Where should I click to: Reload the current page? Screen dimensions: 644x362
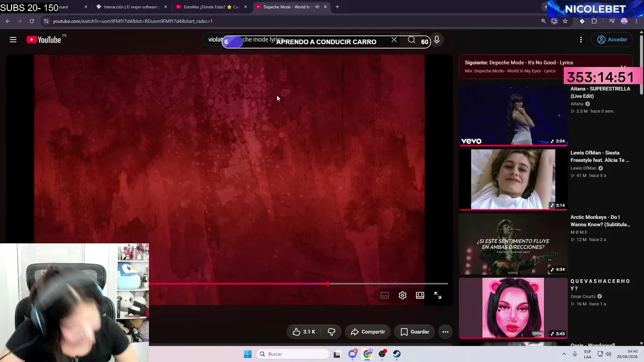[32, 21]
